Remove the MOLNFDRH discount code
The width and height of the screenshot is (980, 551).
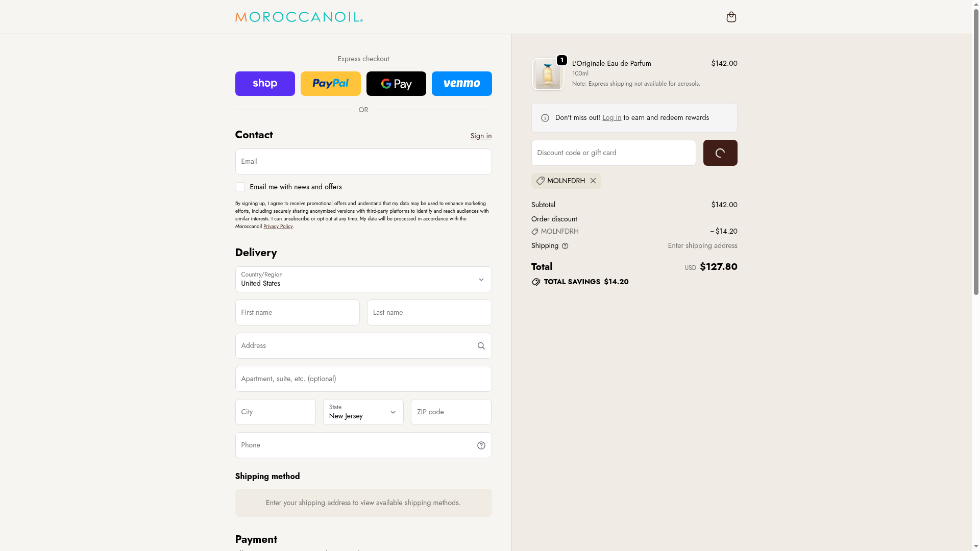(593, 181)
